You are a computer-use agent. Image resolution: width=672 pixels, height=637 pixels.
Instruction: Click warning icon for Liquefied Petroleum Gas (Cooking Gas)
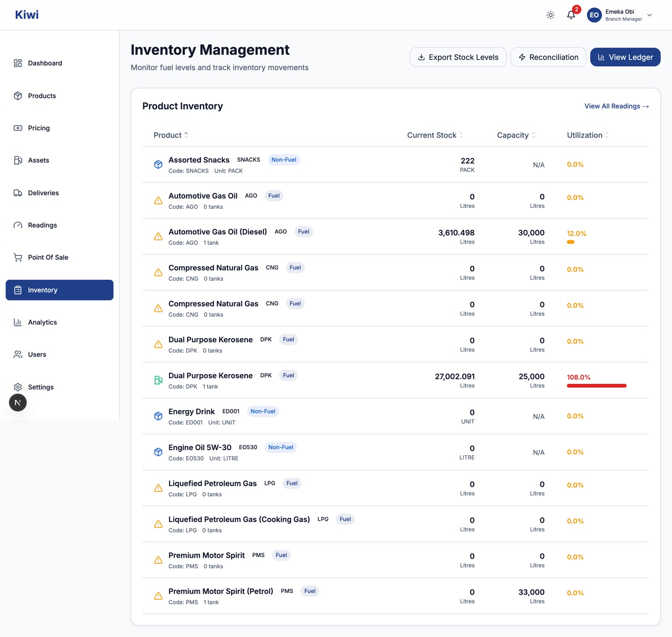click(158, 524)
